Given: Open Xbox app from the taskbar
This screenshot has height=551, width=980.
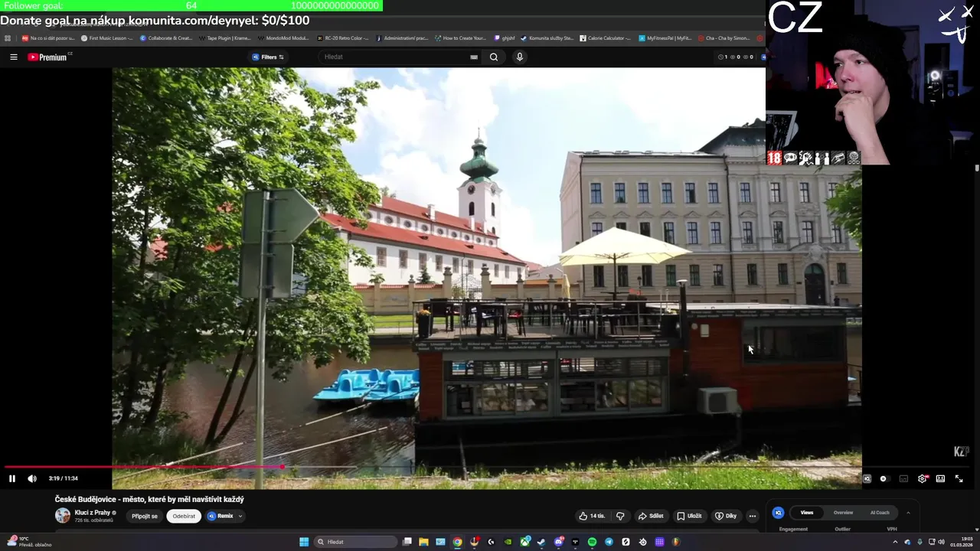Looking at the screenshot, I should 524,542.
